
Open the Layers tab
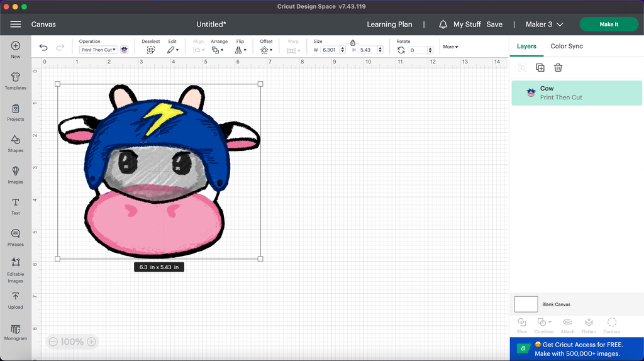(x=526, y=46)
